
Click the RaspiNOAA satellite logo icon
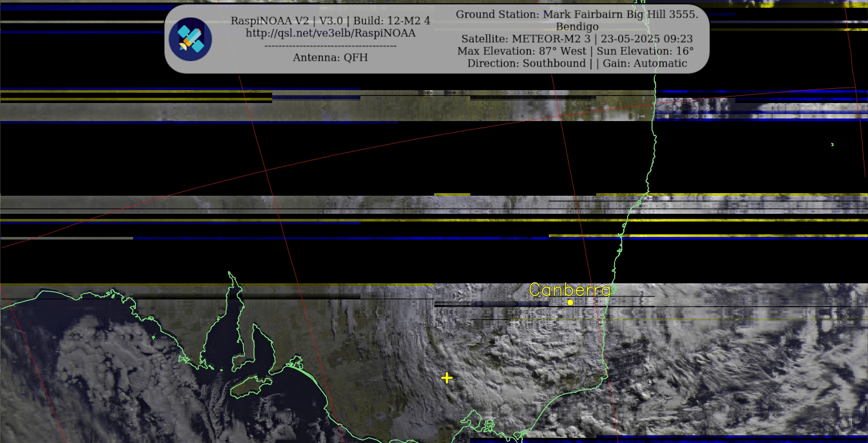pos(190,39)
